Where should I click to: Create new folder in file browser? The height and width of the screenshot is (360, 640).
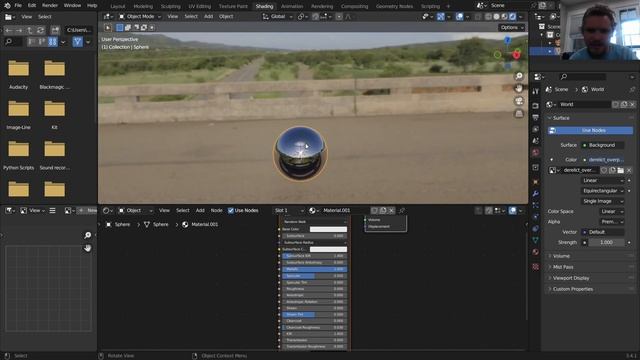click(55, 30)
